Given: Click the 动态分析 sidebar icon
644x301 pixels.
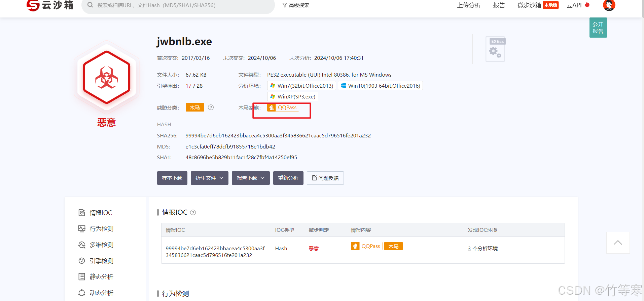Looking at the screenshot, I should click(82, 293).
